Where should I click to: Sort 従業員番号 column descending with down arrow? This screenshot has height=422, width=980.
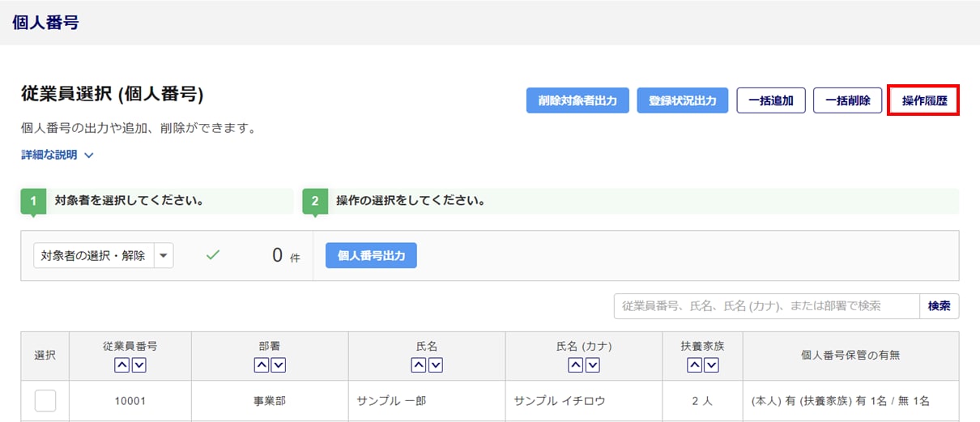138,365
